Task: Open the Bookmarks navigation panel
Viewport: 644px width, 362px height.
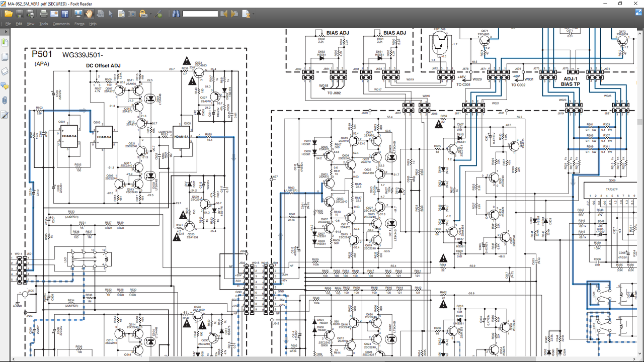Action: pyautogui.click(x=5, y=42)
